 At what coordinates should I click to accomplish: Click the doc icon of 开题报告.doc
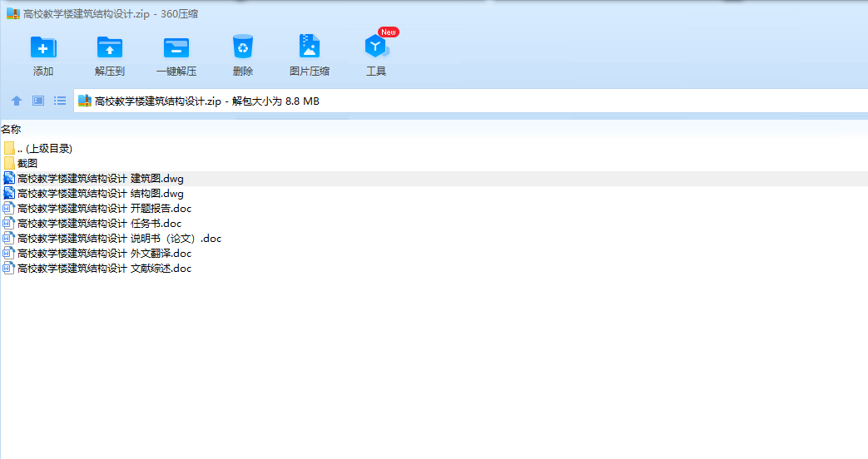click(9, 208)
